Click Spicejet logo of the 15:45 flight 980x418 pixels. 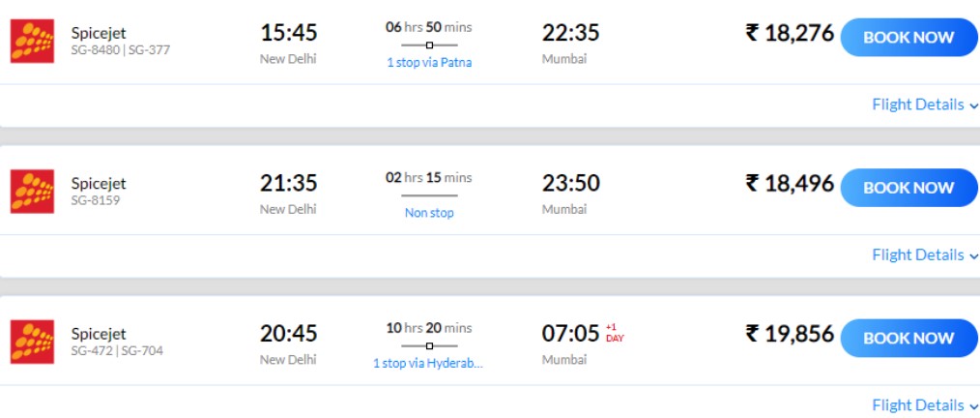pyautogui.click(x=32, y=42)
